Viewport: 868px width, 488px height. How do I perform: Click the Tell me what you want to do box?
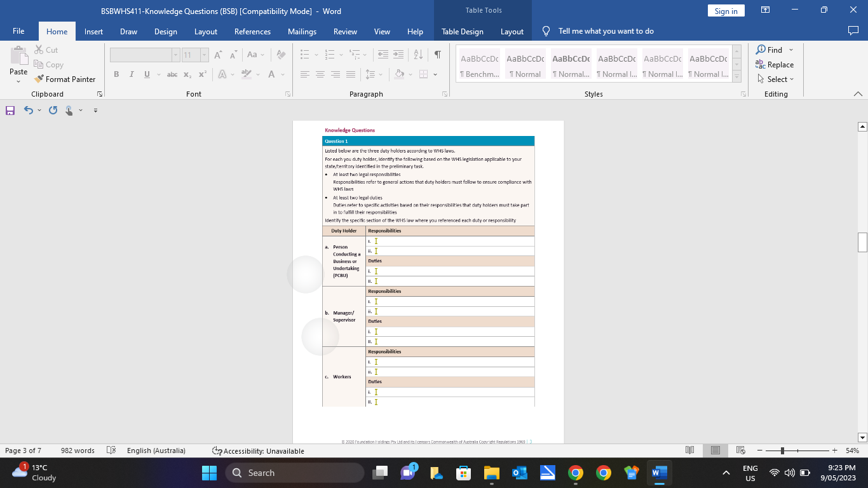point(606,31)
